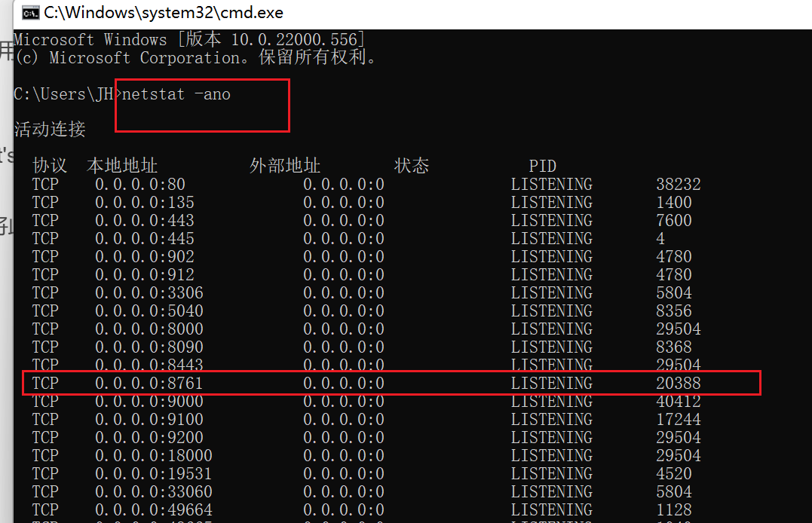Click local address 0.0.0.0:135
Viewport: 812px width, 523px height.
[x=145, y=203]
